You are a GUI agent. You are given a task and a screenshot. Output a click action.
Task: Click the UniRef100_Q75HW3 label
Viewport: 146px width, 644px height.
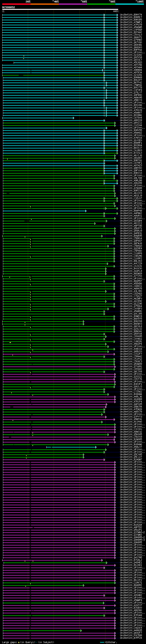(131, 40)
